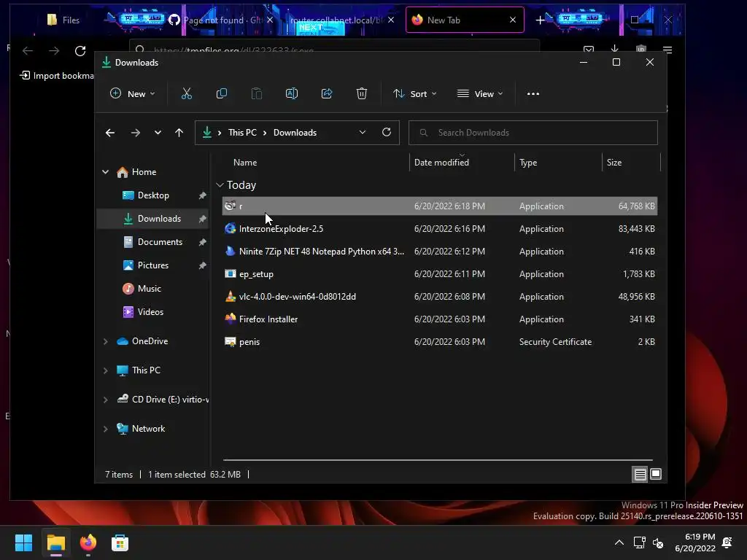Viewport: 747px width, 560px height.
Task: Expand the CD Drive (E:) node
Action: pyautogui.click(x=105, y=400)
